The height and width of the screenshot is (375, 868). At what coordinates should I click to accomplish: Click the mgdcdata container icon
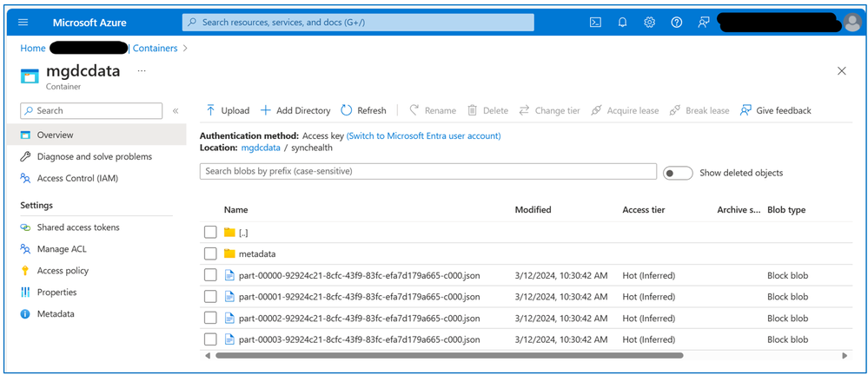point(30,76)
